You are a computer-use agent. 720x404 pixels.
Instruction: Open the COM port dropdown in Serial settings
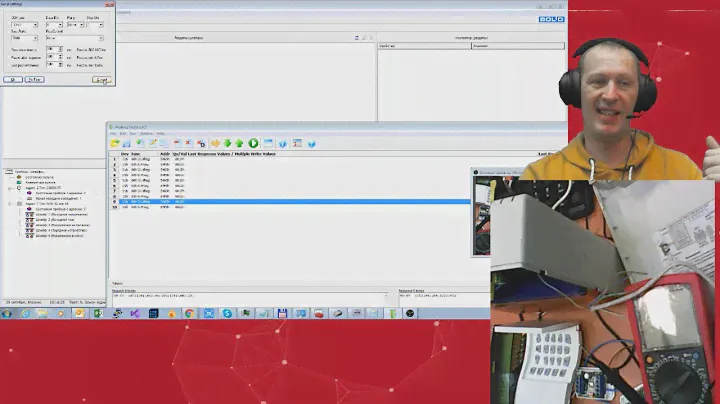[33, 26]
